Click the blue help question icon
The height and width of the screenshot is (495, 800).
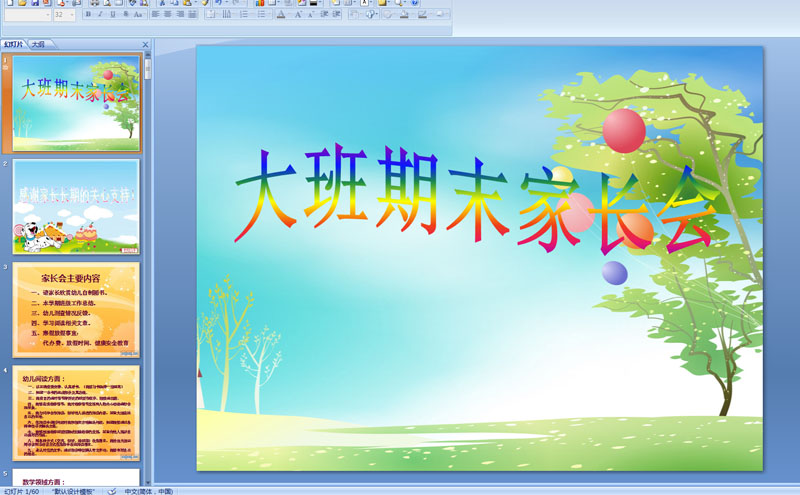click(414, 3)
